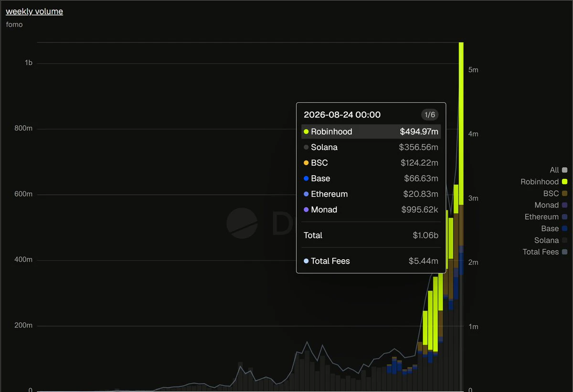This screenshot has width=573, height=392.
Task: Click the $124.22m BSC value
Action: tap(419, 163)
